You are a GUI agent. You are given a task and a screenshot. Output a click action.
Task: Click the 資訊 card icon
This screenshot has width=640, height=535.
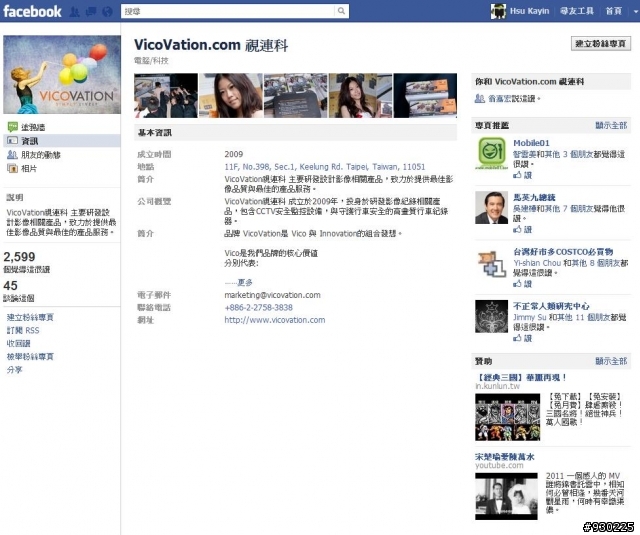(12, 141)
